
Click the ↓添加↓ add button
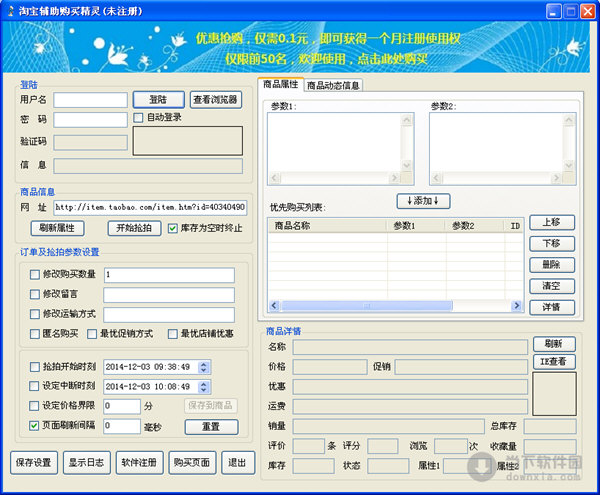tap(424, 200)
